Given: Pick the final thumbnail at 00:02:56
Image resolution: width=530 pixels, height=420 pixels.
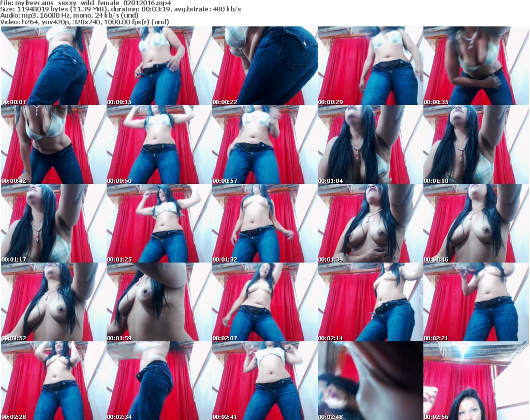Looking at the screenshot, I should point(476,381).
